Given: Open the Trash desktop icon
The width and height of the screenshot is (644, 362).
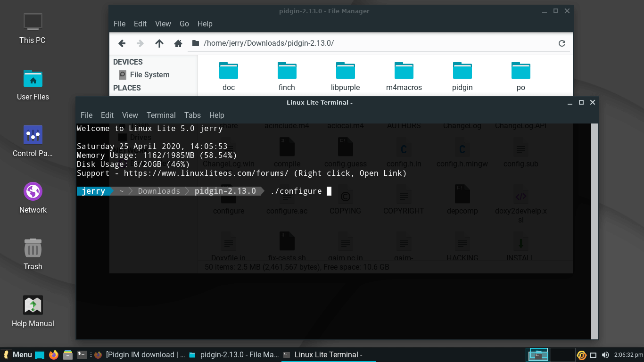Looking at the screenshot, I should (33, 254).
